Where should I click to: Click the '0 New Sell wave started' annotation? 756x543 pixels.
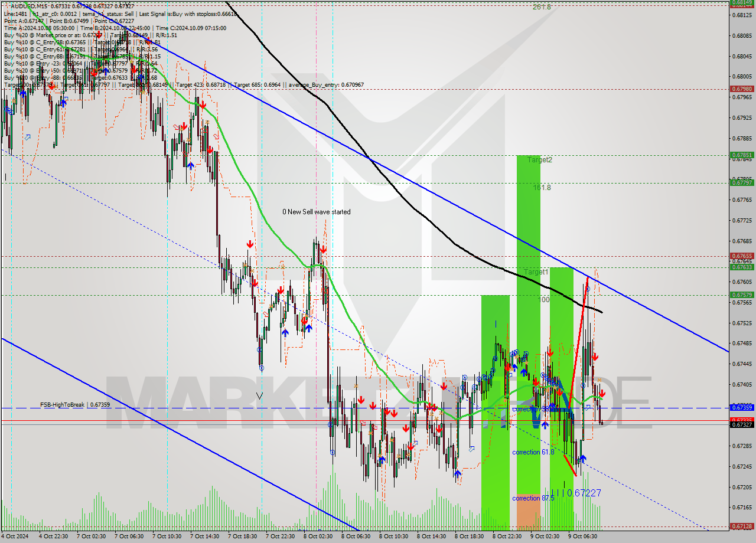[x=316, y=212]
